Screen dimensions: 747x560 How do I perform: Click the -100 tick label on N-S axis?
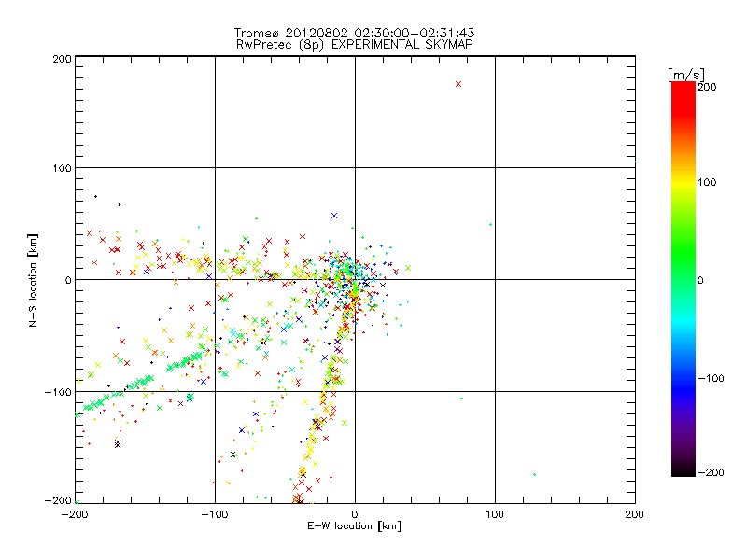coord(58,392)
